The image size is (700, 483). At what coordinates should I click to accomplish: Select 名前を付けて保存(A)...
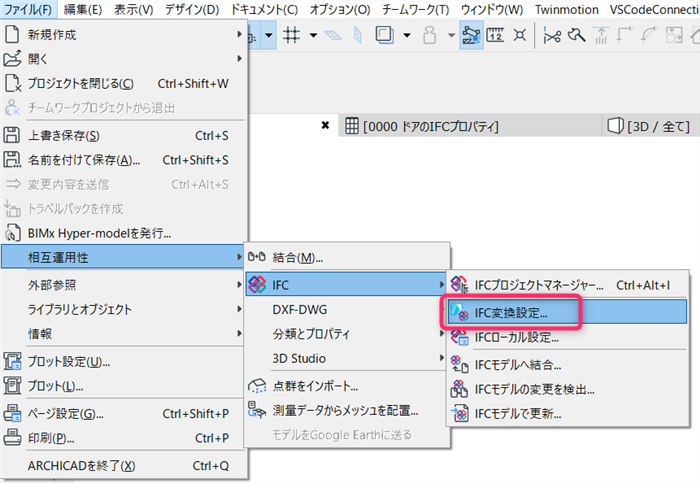(x=124, y=160)
